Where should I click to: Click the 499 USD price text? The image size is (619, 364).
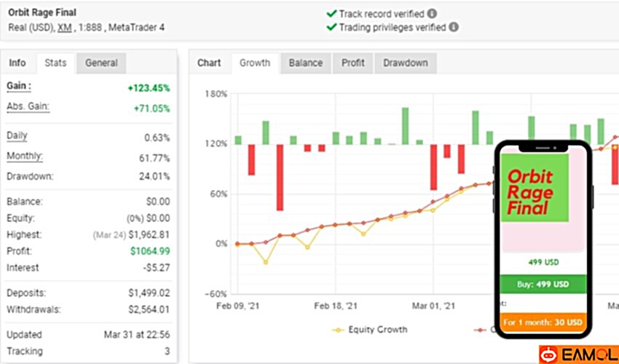pyautogui.click(x=543, y=262)
